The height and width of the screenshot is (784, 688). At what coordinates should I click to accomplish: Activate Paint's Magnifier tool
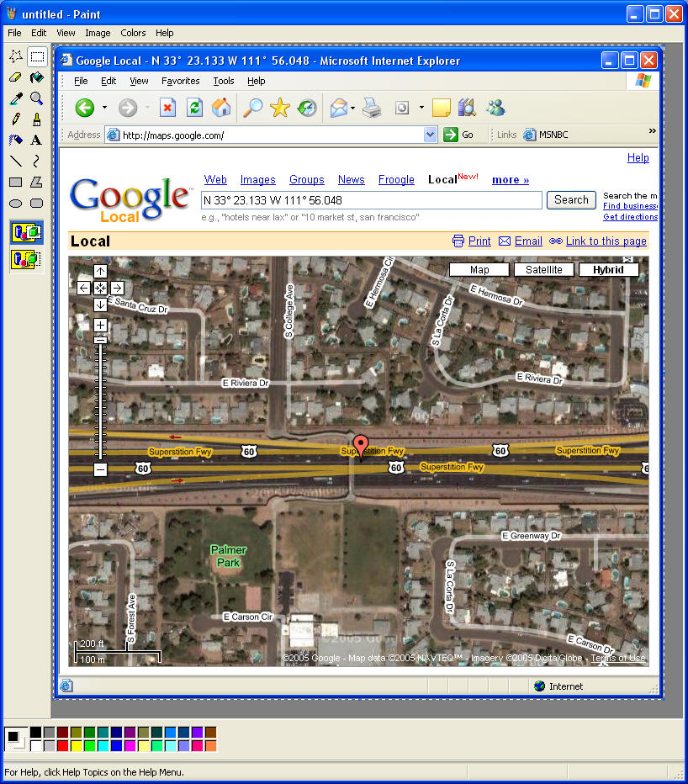37,98
